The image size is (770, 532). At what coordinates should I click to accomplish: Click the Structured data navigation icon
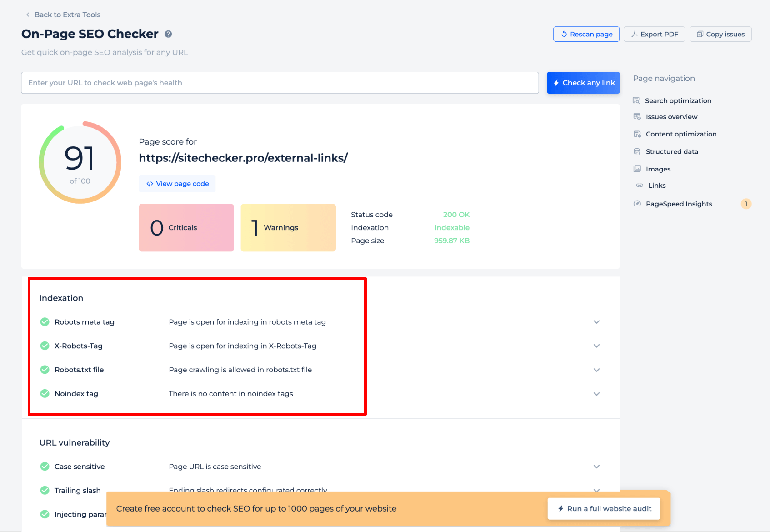637,151
